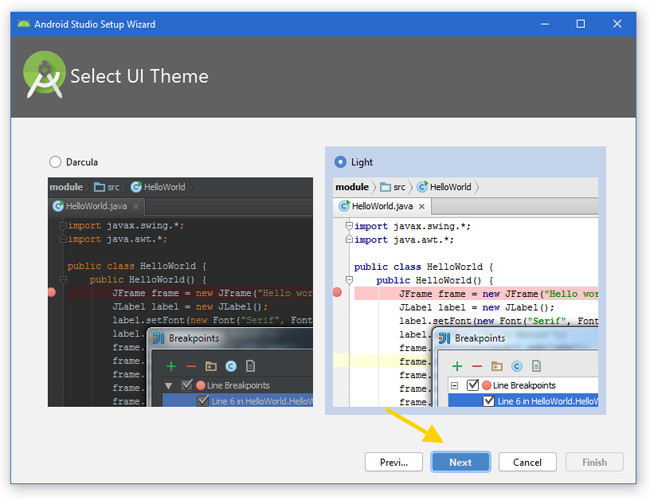Viewport: 650px width, 499px height.
Task: Click the red breakpoint dot in Light preview
Action: pos(338,292)
